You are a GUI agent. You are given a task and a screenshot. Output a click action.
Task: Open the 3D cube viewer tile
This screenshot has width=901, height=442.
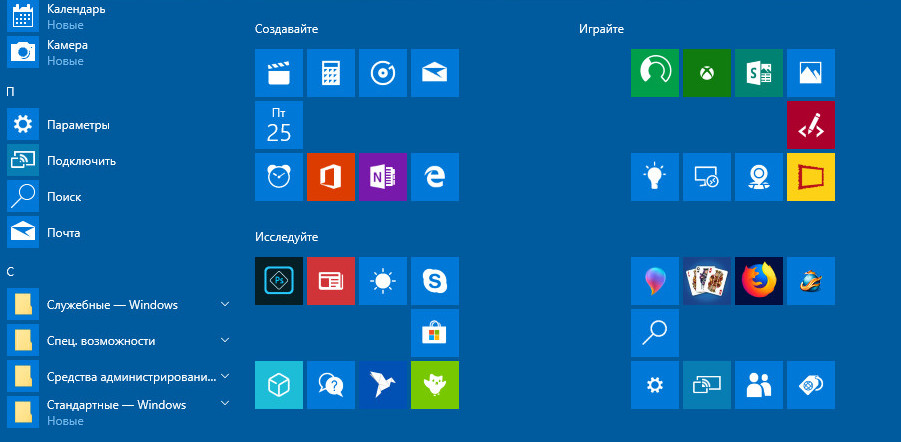point(279,385)
